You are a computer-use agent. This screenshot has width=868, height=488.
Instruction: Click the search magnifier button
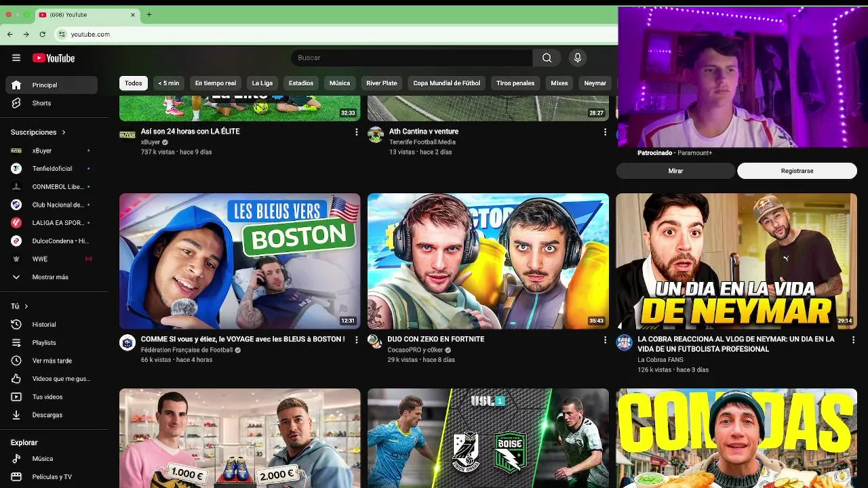tap(547, 58)
